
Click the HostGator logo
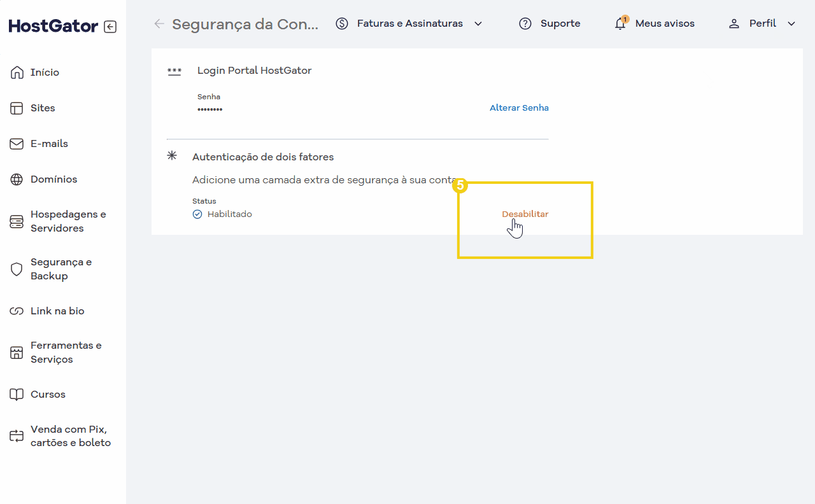(x=53, y=26)
